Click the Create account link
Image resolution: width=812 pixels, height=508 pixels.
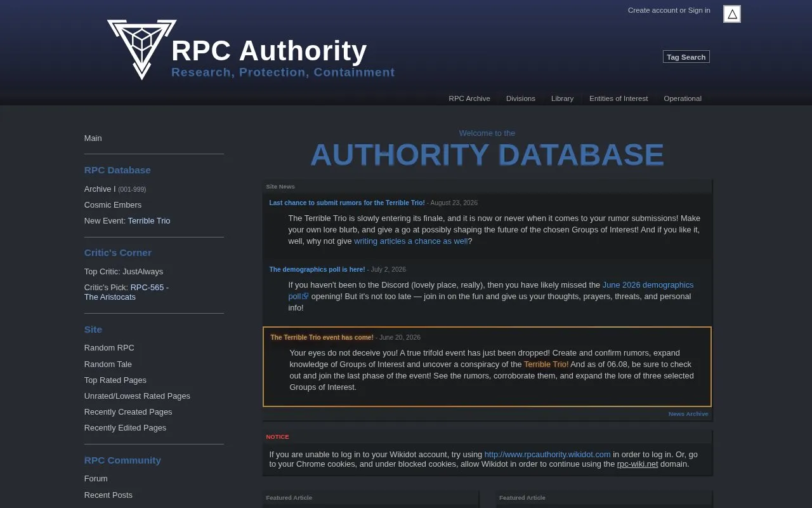coord(653,10)
